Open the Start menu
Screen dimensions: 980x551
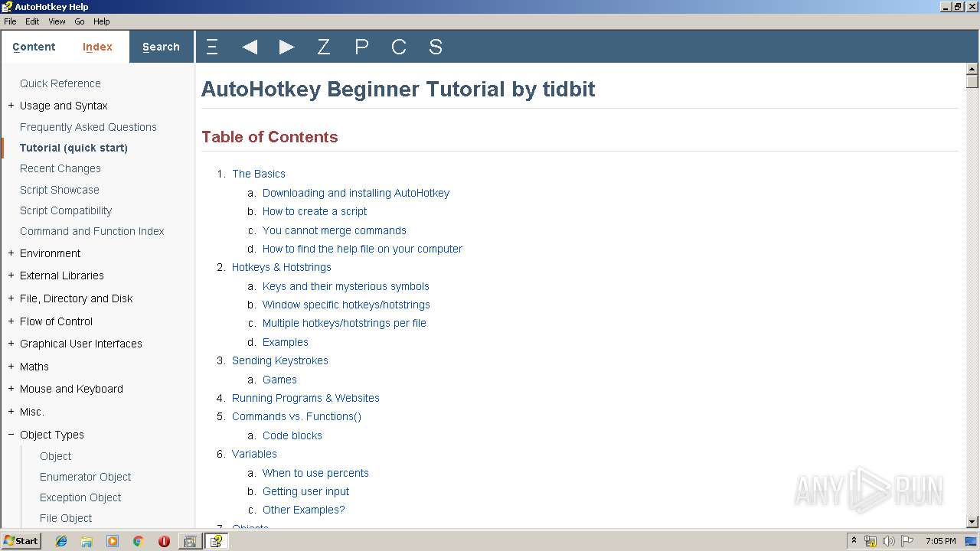21,541
